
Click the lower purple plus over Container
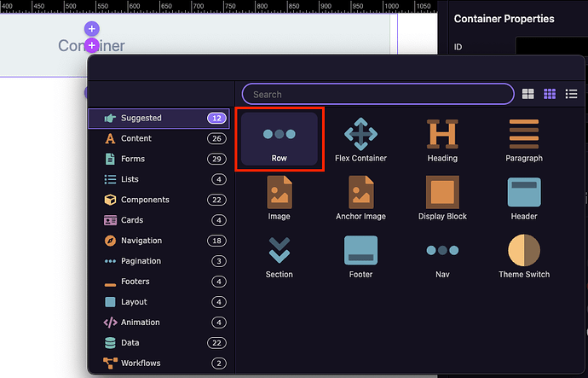(x=91, y=45)
